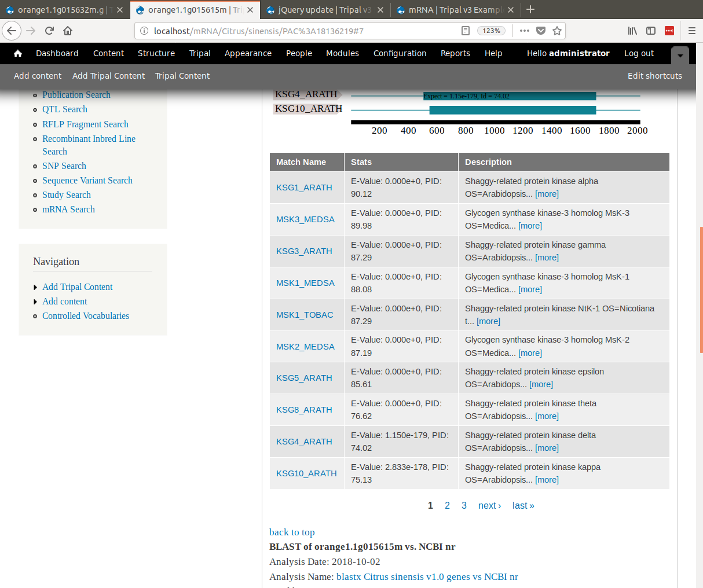
Task: Open a new browser tab with plus icon
Action: [530, 9]
